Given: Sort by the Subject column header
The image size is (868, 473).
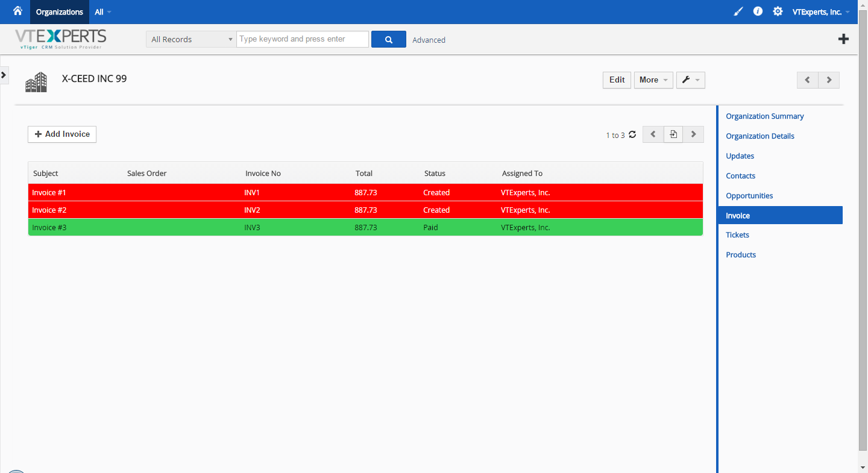Looking at the screenshot, I should (46, 174).
